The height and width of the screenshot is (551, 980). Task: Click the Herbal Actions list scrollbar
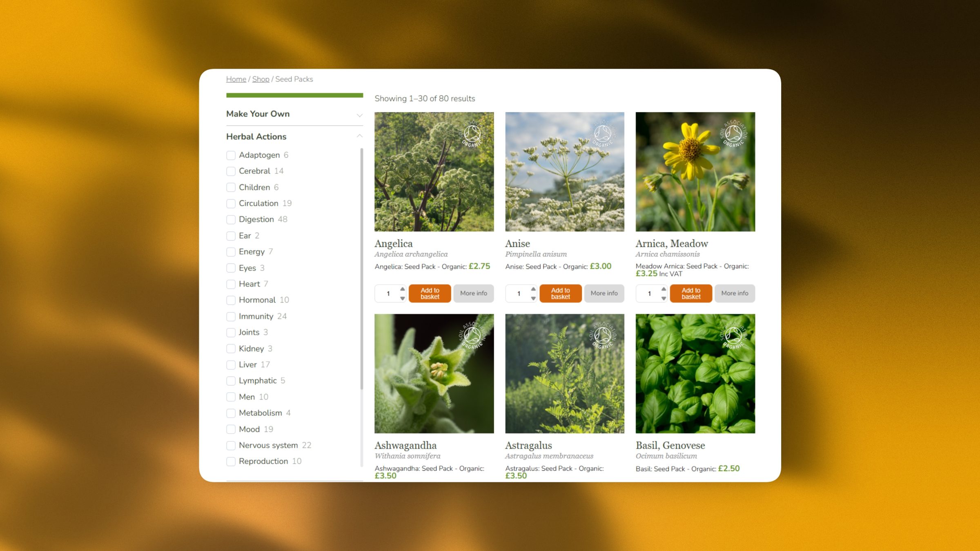[361, 269]
